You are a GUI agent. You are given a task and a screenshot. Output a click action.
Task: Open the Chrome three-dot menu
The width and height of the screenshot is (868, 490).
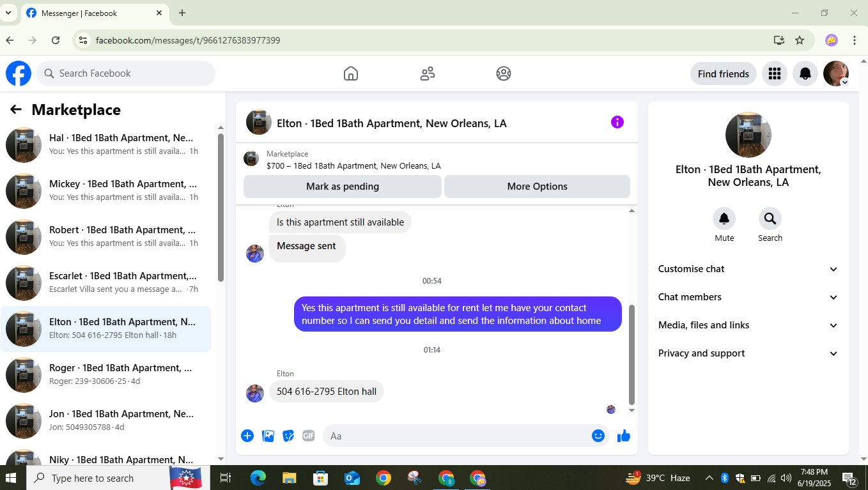(855, 40)
